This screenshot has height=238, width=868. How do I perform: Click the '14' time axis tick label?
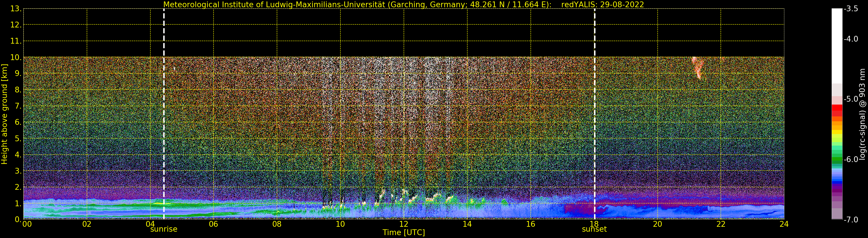click(x=467, y=224)
